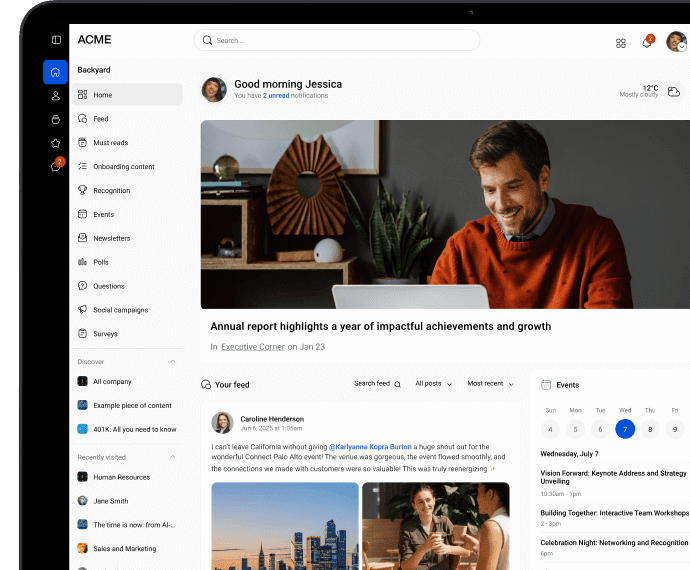Image resolution: width=690 pixels, height=570 pixels.
Task: Collapse the Recently visited section
Action: 172,457
